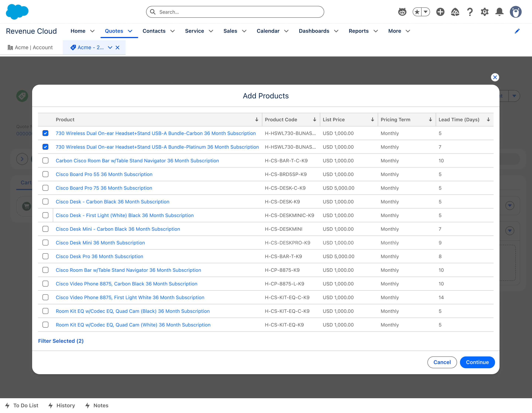532x413 pixels.
Task: Click into the global Search field
Action: (235, 12)
